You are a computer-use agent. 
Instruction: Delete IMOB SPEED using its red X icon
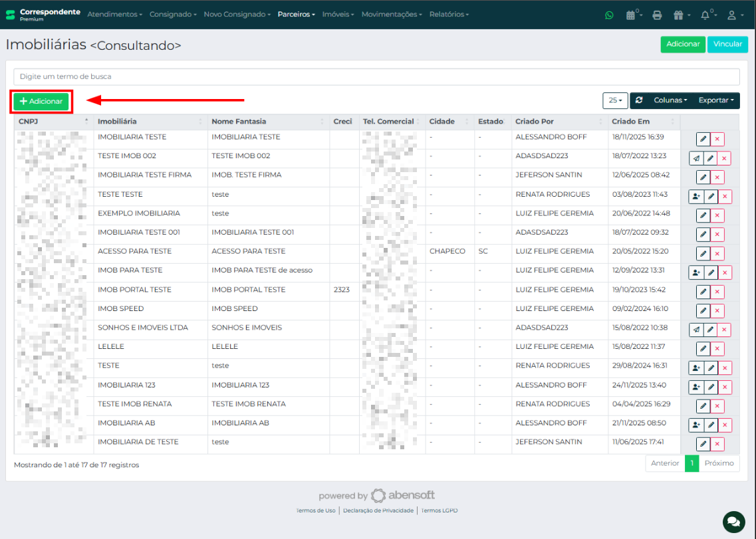click(717, 310)
